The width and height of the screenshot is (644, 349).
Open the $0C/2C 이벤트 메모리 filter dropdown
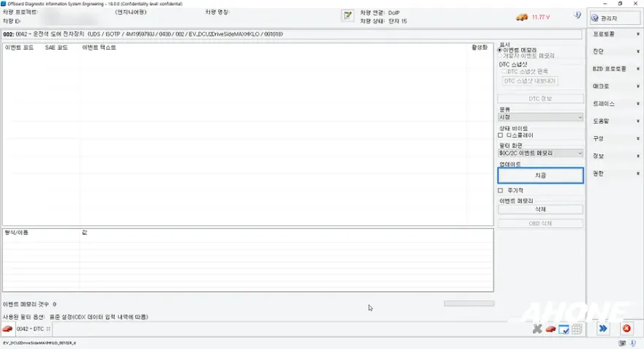(540, 153)
